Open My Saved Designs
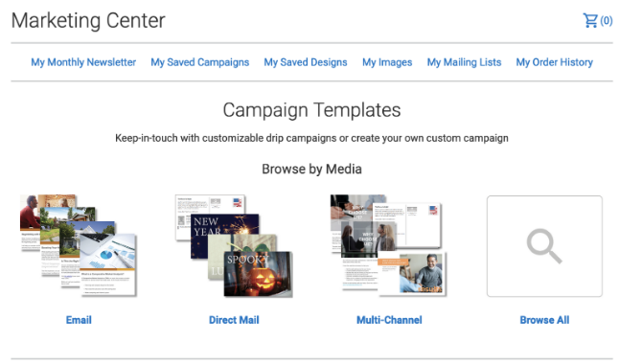 click(x=306, y=62)
